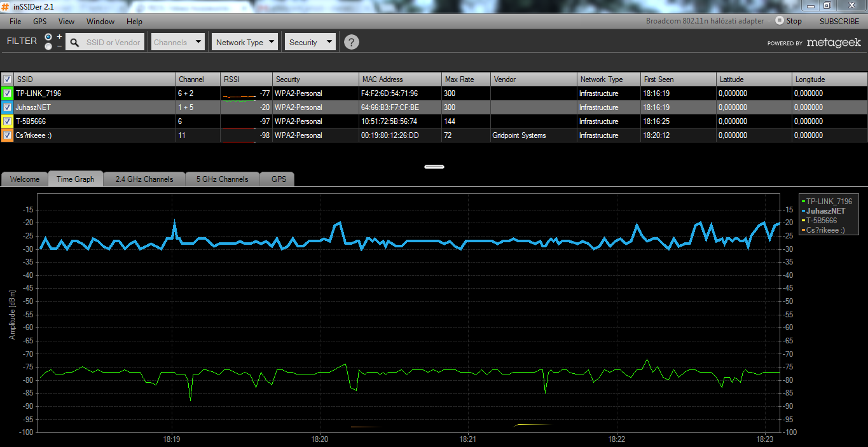Sort by the Security column header
The image size is (868, 447).
tap(315, 79)
